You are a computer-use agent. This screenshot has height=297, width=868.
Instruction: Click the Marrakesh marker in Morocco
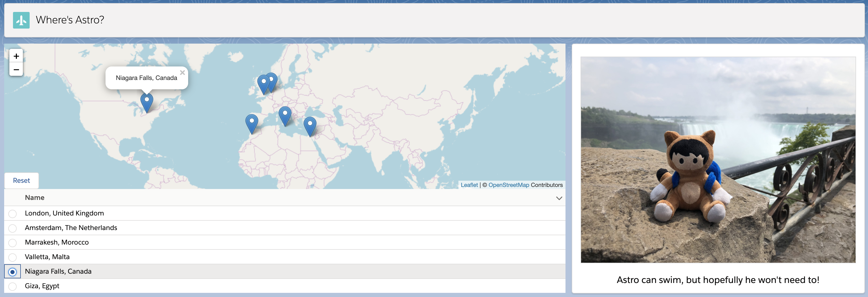coord(252,122)
